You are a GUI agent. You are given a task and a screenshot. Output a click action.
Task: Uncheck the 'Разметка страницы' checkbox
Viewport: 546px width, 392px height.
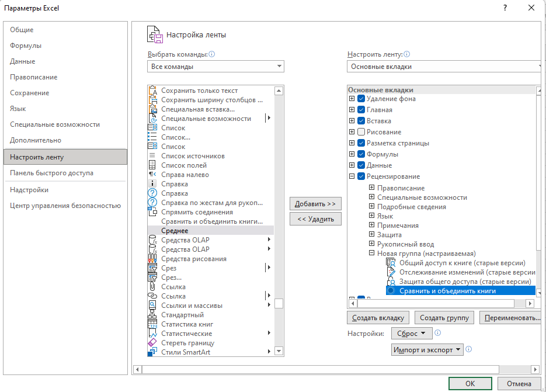coord(361,143)
